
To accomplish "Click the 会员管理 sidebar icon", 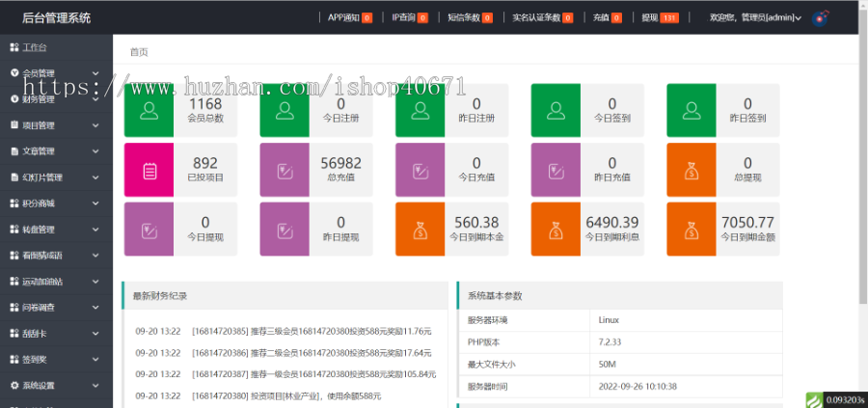I will click(14, 73).
